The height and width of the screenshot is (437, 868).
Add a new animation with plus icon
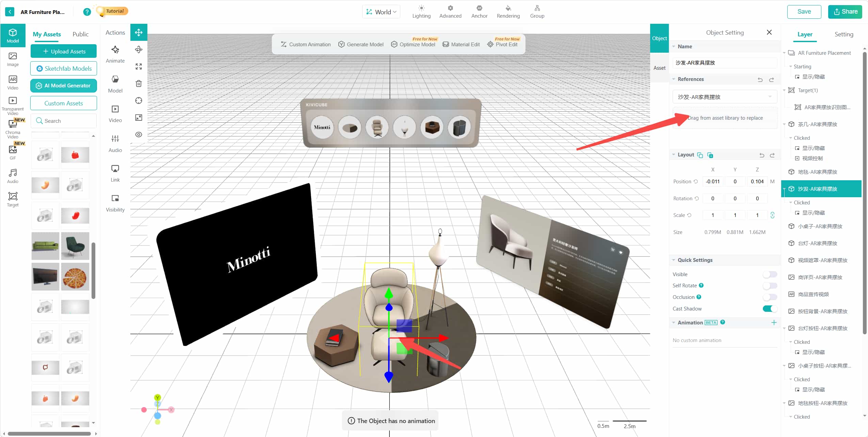[774, 323]
